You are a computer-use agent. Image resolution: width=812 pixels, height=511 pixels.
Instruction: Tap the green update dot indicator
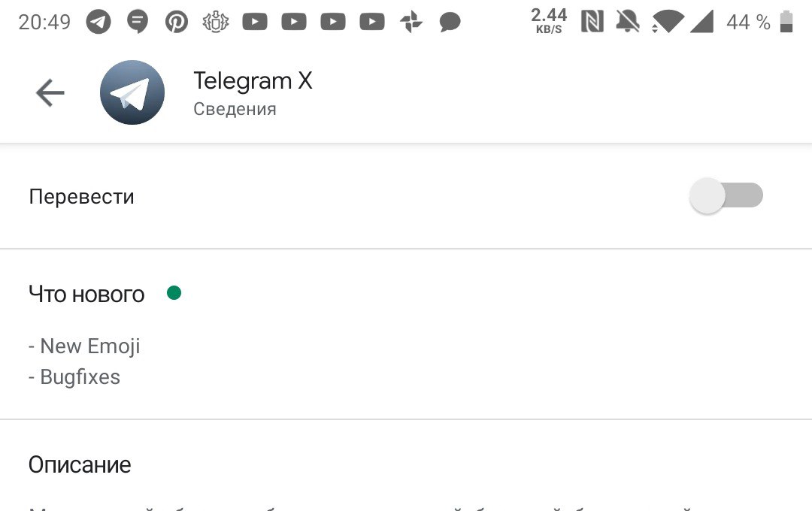[x=174, y=293]
